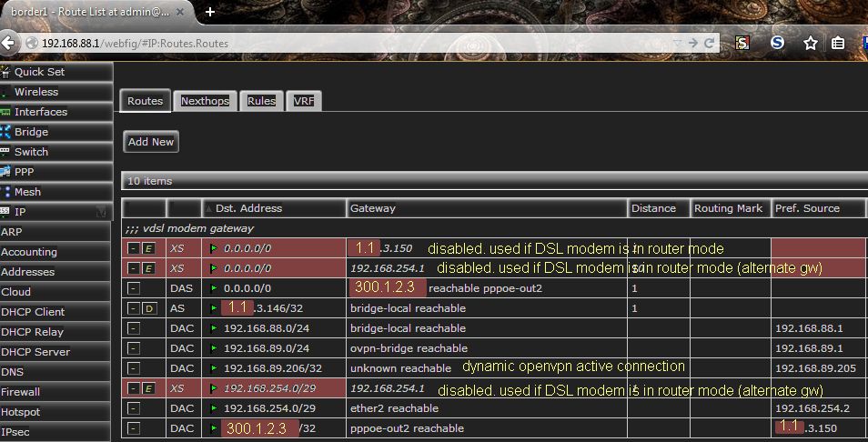Collapse the IP submenu in the sidebar

102,212
